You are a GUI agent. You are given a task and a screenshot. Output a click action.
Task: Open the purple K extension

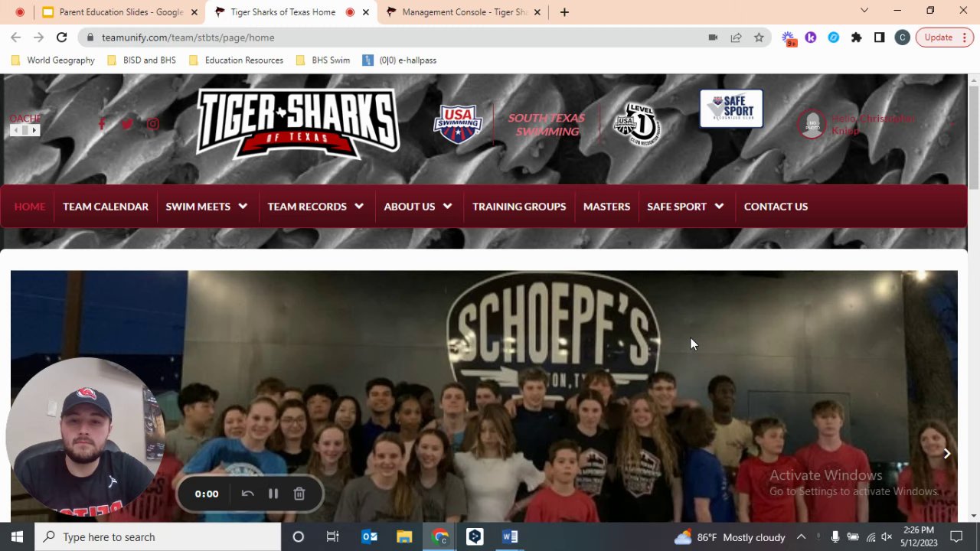811,37
